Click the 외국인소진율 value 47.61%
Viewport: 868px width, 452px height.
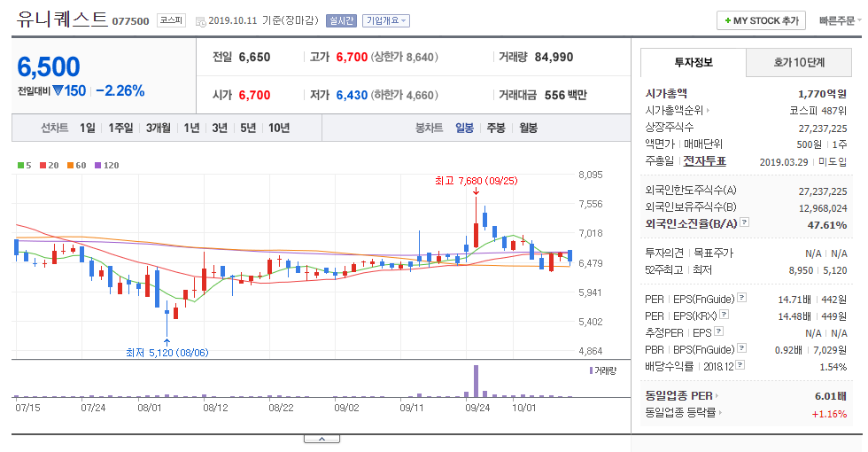(x=827, y=225)
